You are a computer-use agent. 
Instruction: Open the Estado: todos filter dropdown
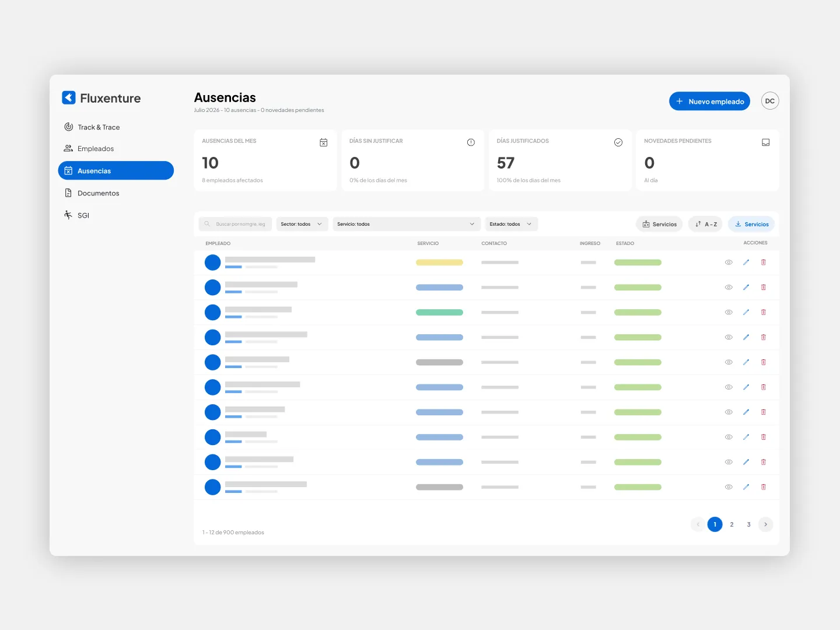click(x=512, y=224)
